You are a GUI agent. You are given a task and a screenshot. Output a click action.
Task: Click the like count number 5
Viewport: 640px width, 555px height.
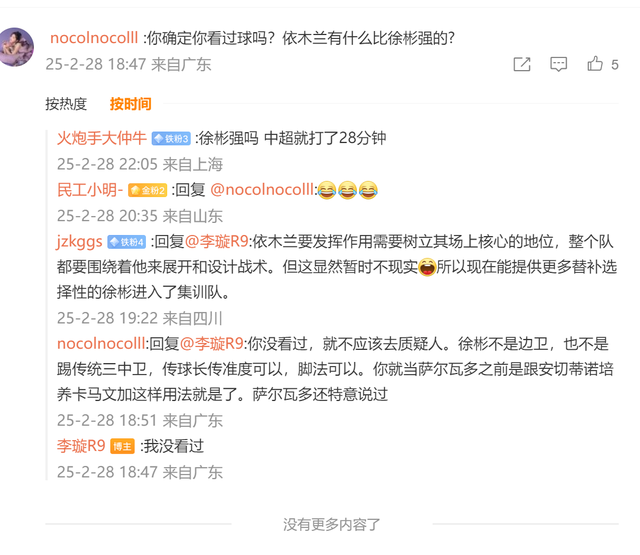pyautogui.click(x=615, y=65)
